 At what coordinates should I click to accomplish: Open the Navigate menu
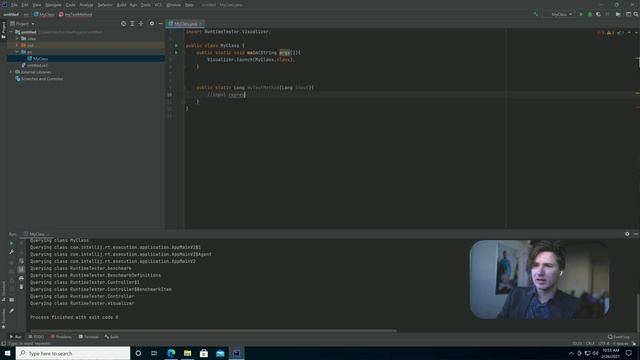(x=53, y=5)
